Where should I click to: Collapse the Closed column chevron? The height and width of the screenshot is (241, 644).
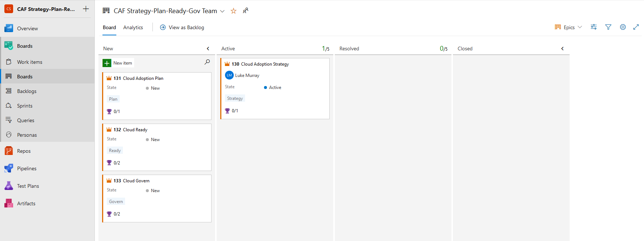point(562,48)
